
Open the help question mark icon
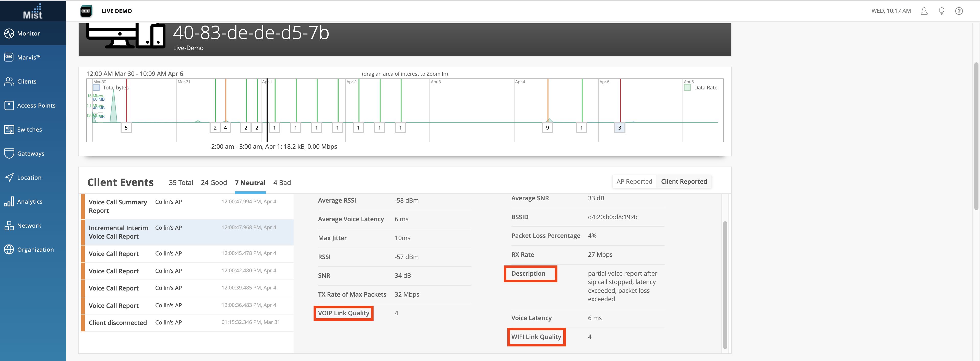pos(959,11)
